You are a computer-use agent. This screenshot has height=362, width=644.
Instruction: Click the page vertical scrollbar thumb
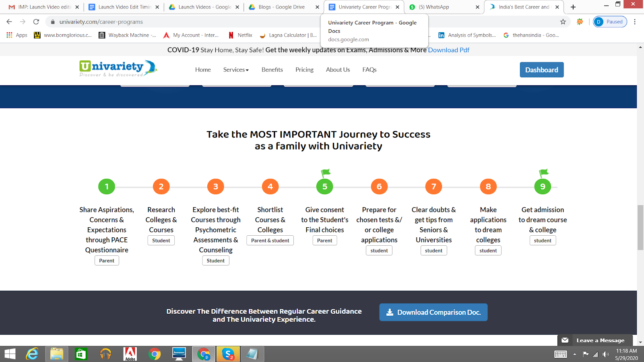(640, 227)
